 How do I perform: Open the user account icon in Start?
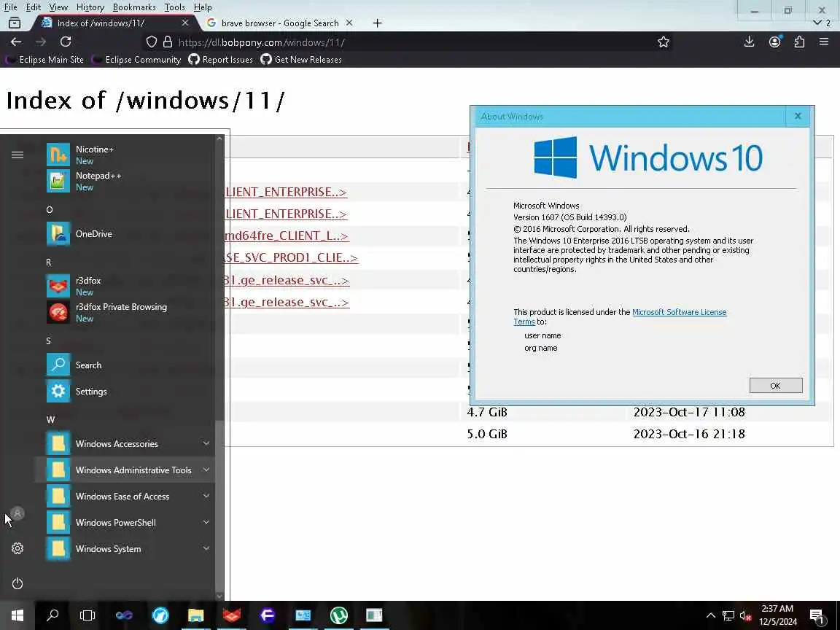[x=17, y=514]
